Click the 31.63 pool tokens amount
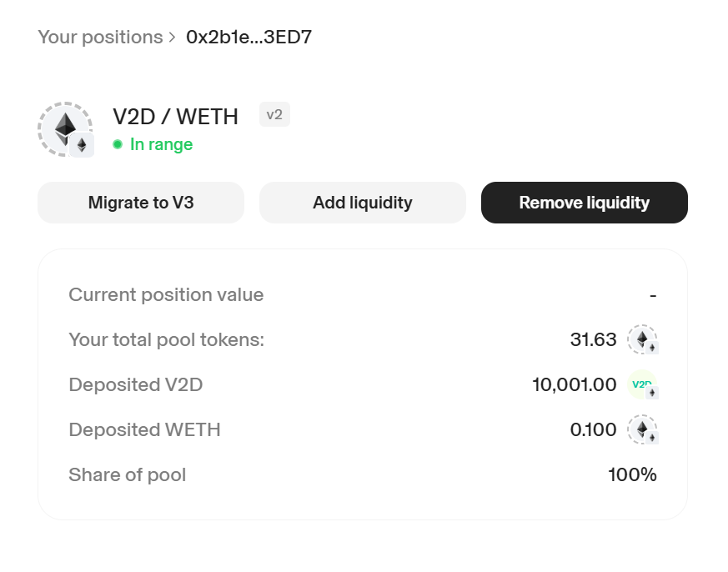Viewport: 728px width, 572px height. click(x=594, y=339)
